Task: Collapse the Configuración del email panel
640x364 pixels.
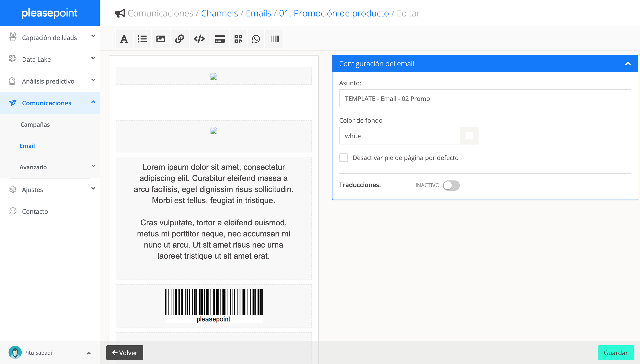Action: pyautogui.click(x=628, y=64)
